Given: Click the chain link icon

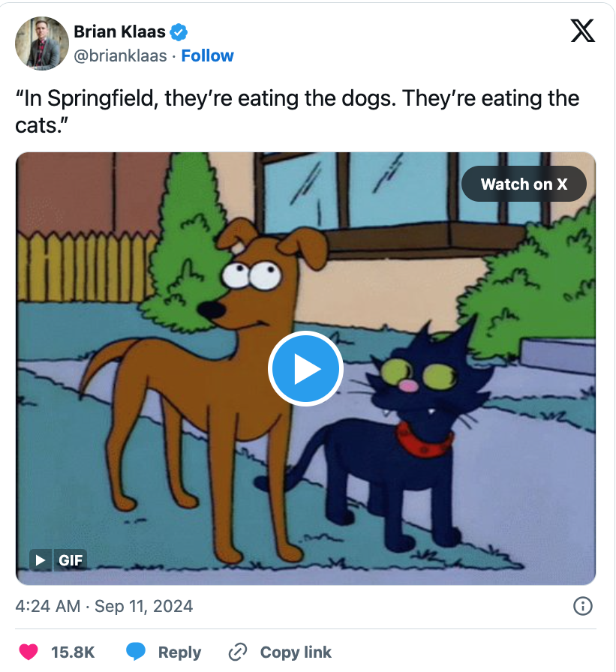Looking at the screenshot, I should (238, 652).
